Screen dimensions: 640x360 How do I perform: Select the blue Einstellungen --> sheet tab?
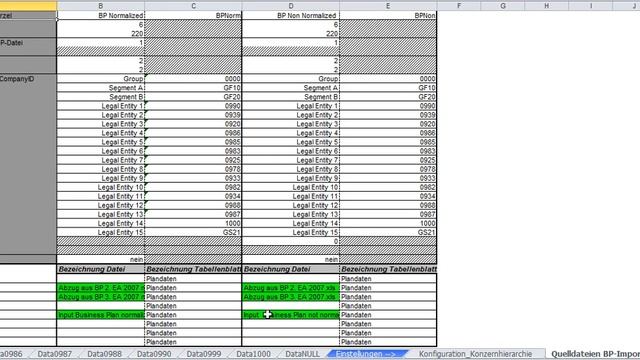pyautogui.click(x=366, y=354)
